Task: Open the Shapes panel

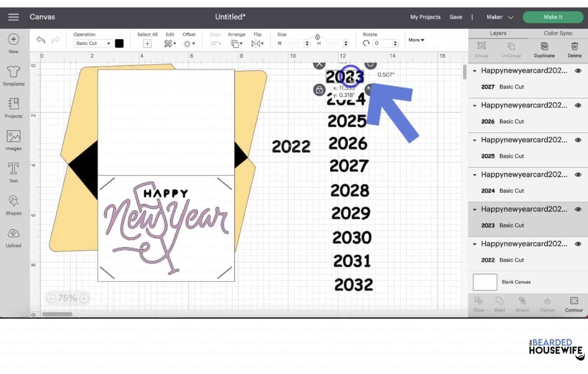Action: [x=13, y=204]
